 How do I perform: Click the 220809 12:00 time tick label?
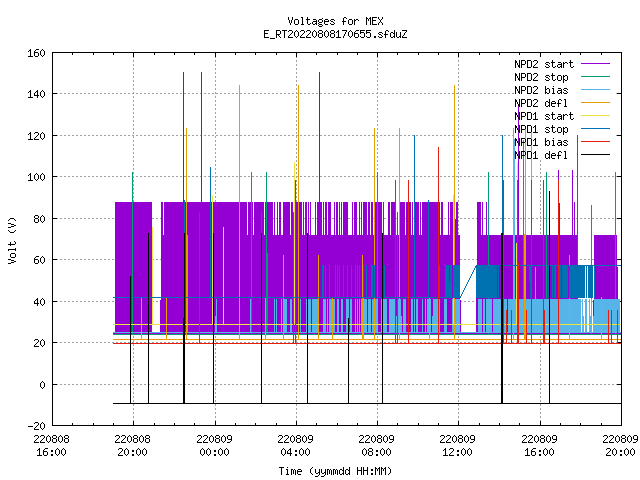(x=457, y=445)
